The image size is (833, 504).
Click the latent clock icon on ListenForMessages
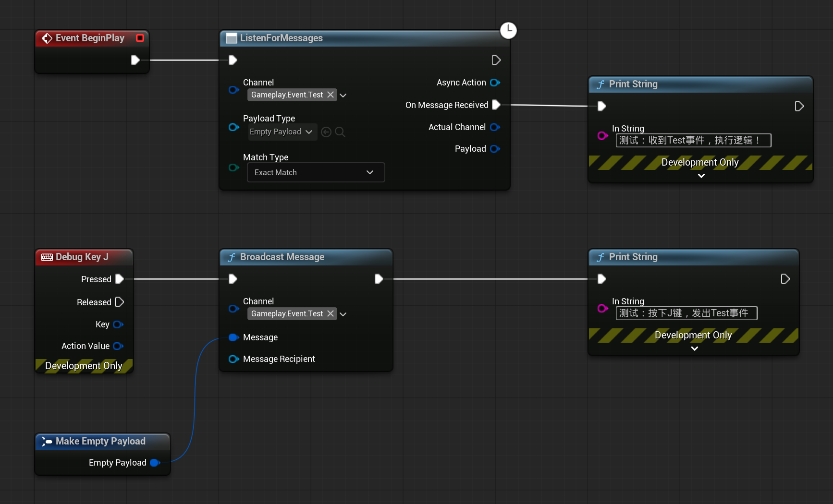(508, 30)
